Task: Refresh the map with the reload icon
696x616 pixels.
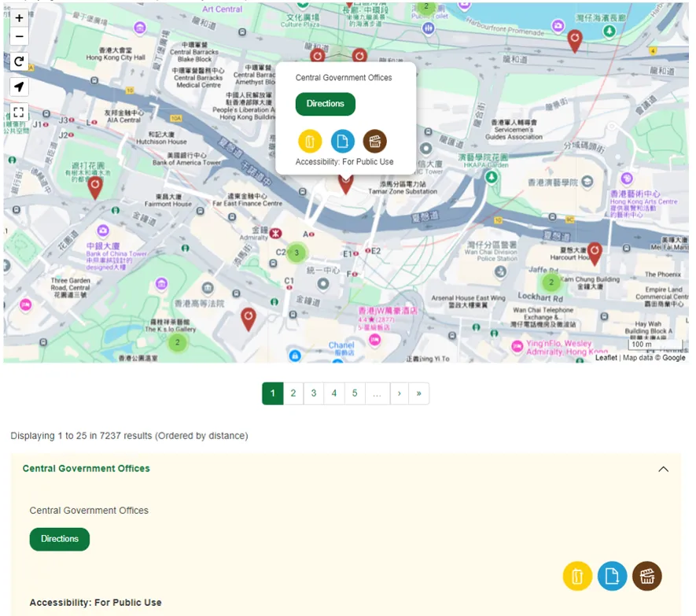Action: coord(19,61)
